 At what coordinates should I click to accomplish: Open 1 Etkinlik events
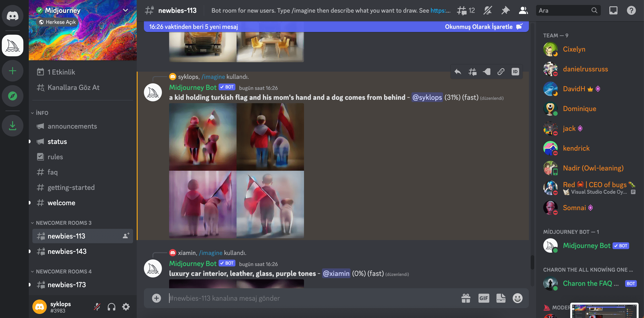tap(83, 72)
